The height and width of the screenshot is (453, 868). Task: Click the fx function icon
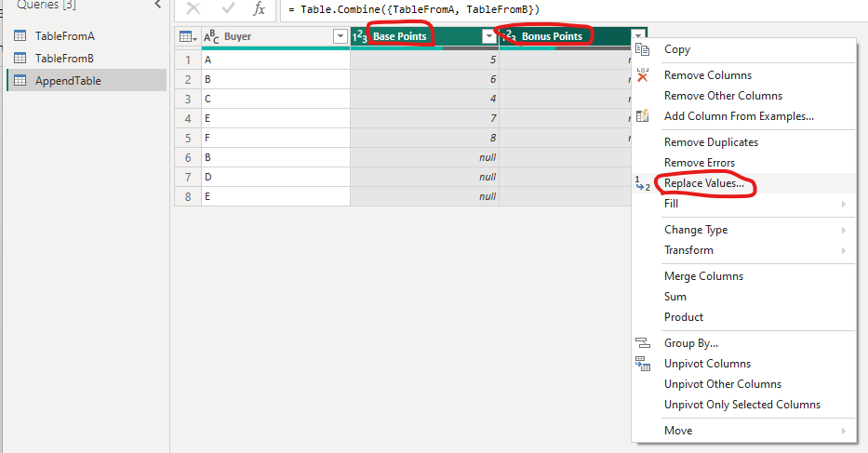[x=259, y=8]
